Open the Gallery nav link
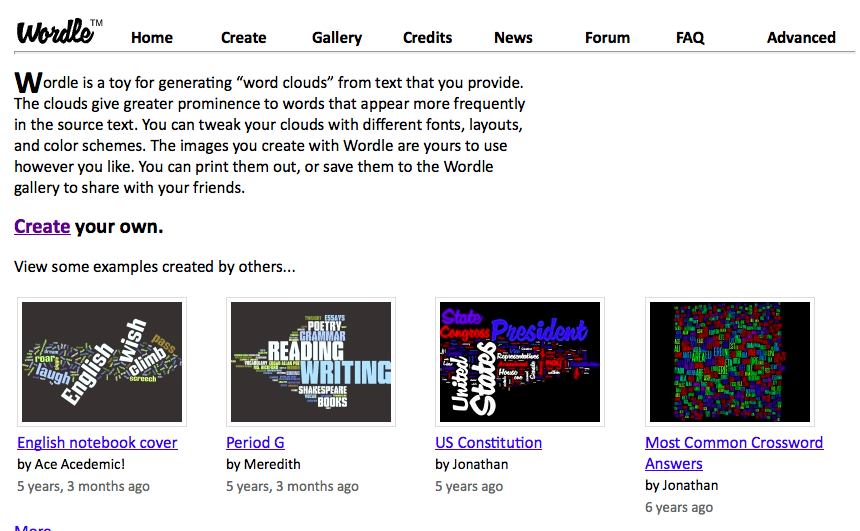This screenshot has height=531, width=860. [337, 38]
